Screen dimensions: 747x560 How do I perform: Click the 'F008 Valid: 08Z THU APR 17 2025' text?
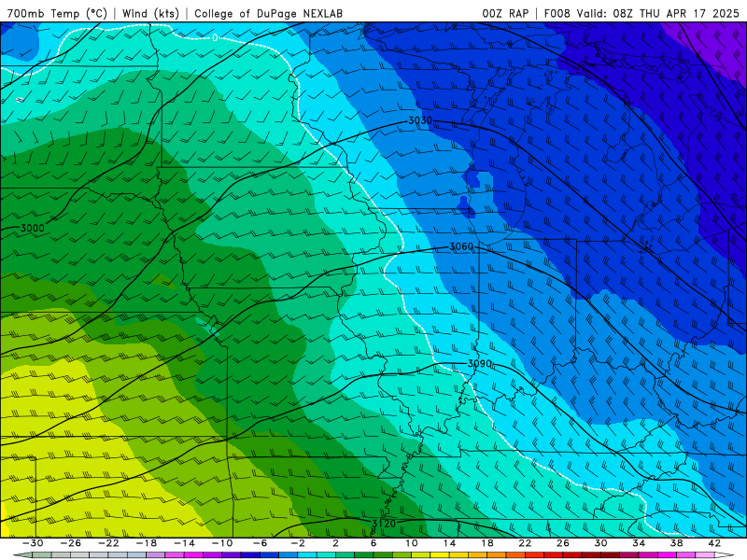[641, 13]
